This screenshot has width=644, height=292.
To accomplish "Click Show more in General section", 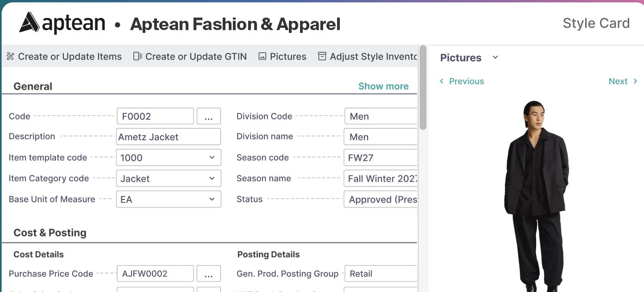I will [x=383, y=86].
